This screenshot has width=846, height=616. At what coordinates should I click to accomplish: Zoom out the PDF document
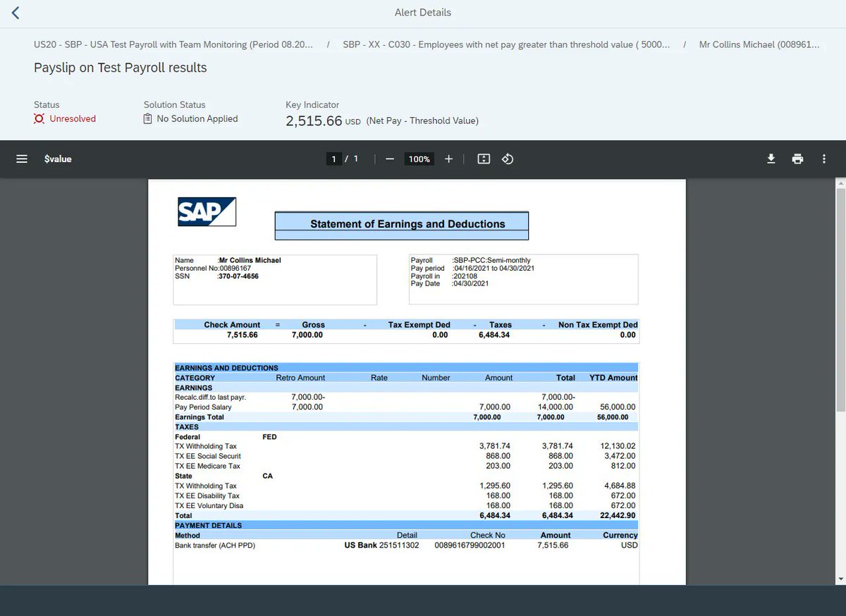tap(390, 159)
